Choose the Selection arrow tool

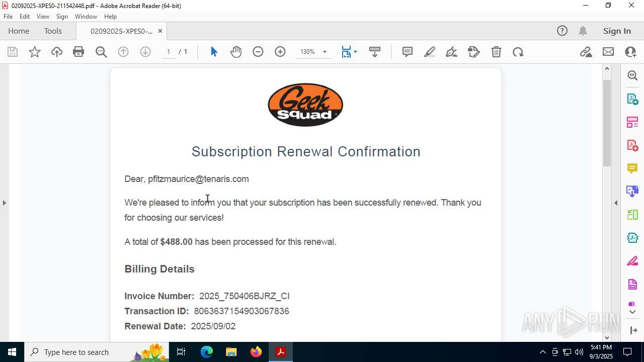(214, 52)
